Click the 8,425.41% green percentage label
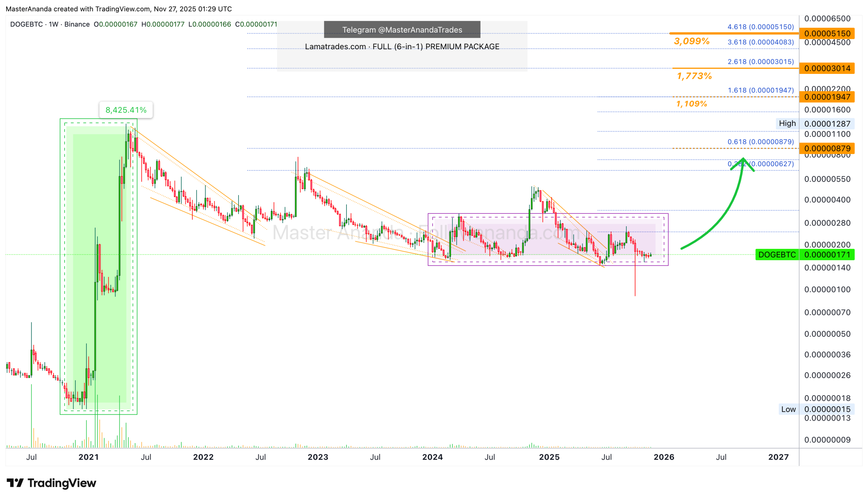868x500 pixels. [126, 110]
